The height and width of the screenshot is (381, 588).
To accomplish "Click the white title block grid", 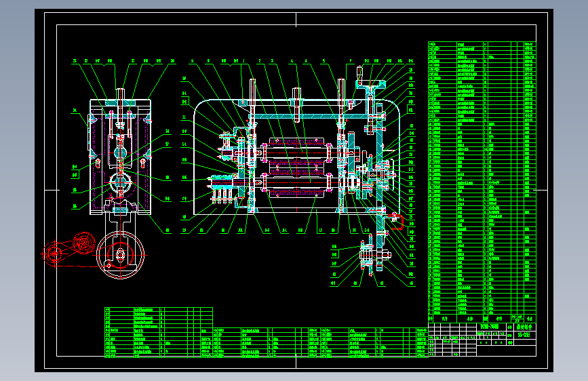I will tap(482, 340).
